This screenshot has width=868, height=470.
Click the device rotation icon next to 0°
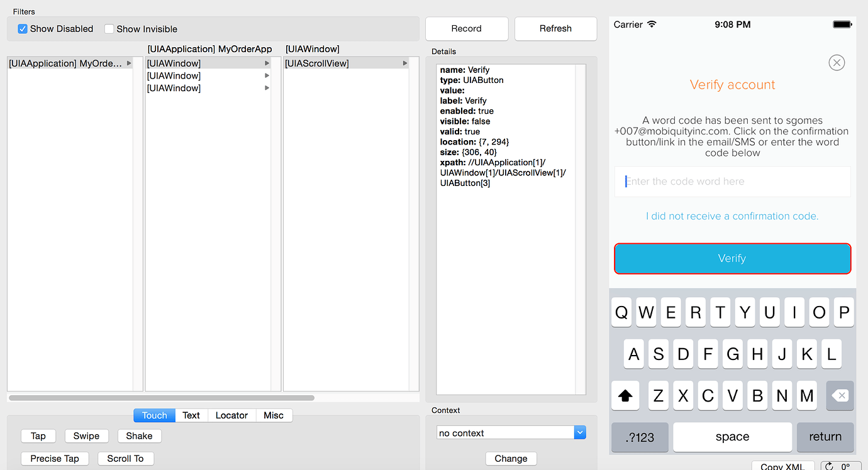(828, 466)
